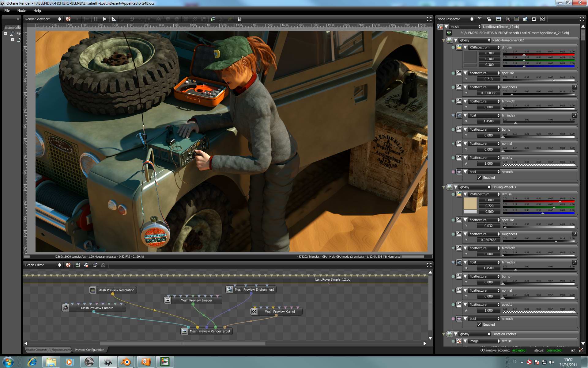Open the Render Viewport panel type dropdown
The image size is (588, 368).
click(x=43, y=19)
